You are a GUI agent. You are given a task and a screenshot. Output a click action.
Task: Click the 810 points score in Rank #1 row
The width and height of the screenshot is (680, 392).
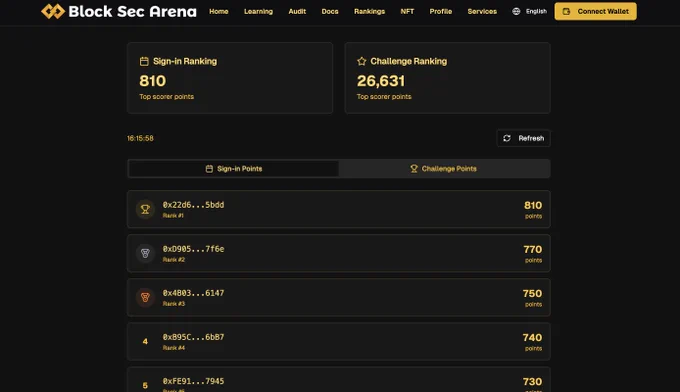point(533,205)
